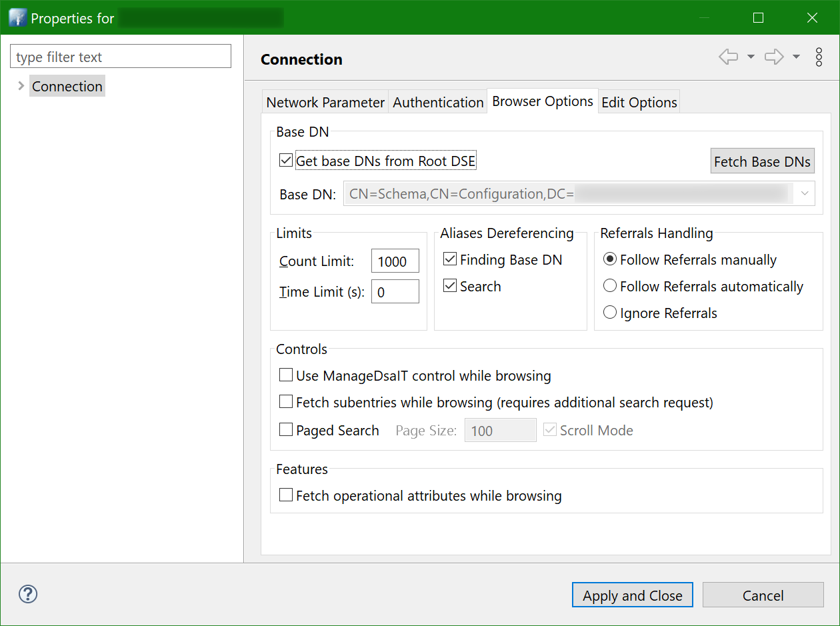840x626 pixels.
Task: Click the Cancel button
Action: [x=763, y=595]
